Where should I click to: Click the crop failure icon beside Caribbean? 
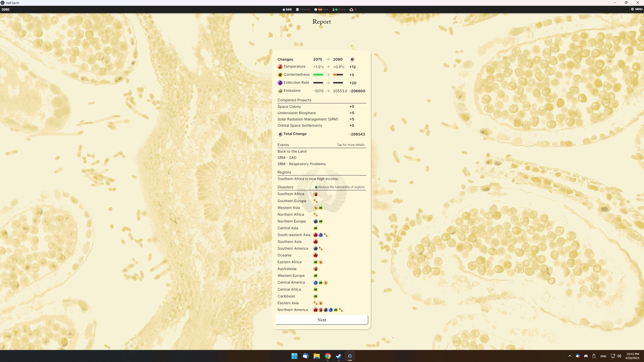coord(315,296)
